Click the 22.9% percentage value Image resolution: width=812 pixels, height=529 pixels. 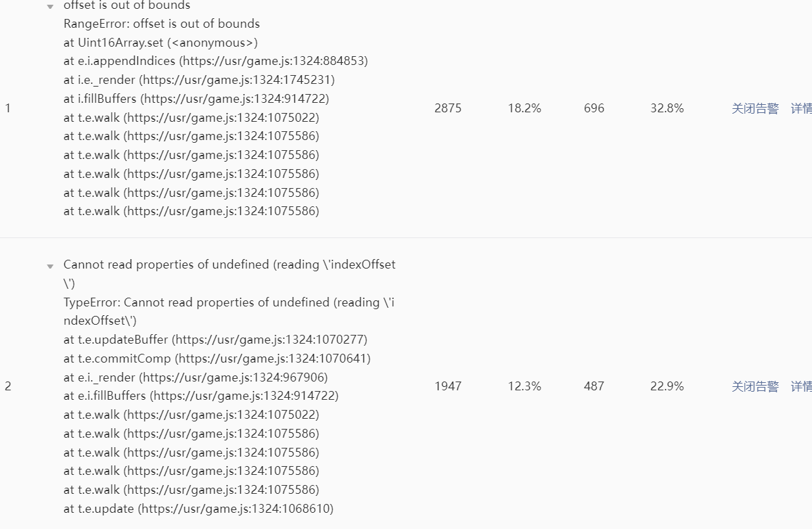tap(667, 386)
